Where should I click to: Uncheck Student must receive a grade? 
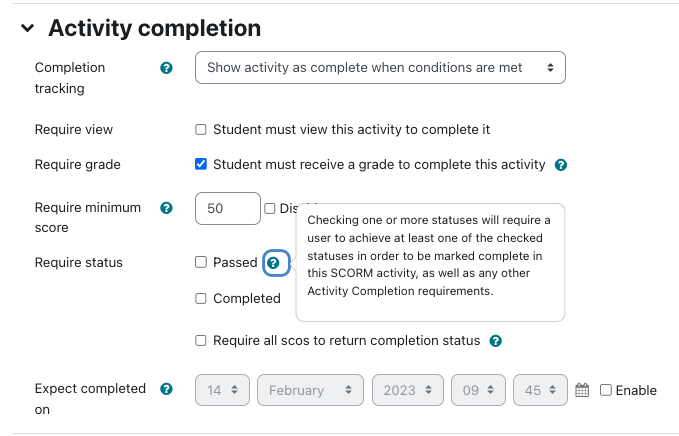200,164
